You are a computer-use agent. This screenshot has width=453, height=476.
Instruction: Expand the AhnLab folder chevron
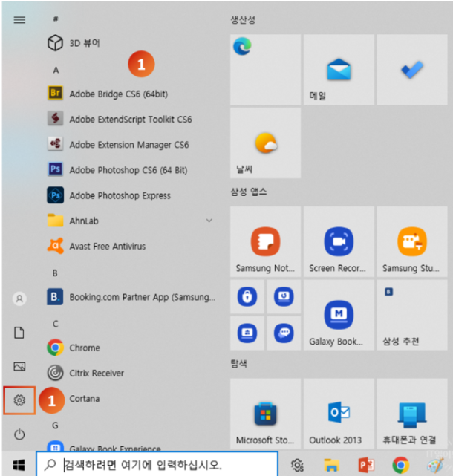coord(209,221)
